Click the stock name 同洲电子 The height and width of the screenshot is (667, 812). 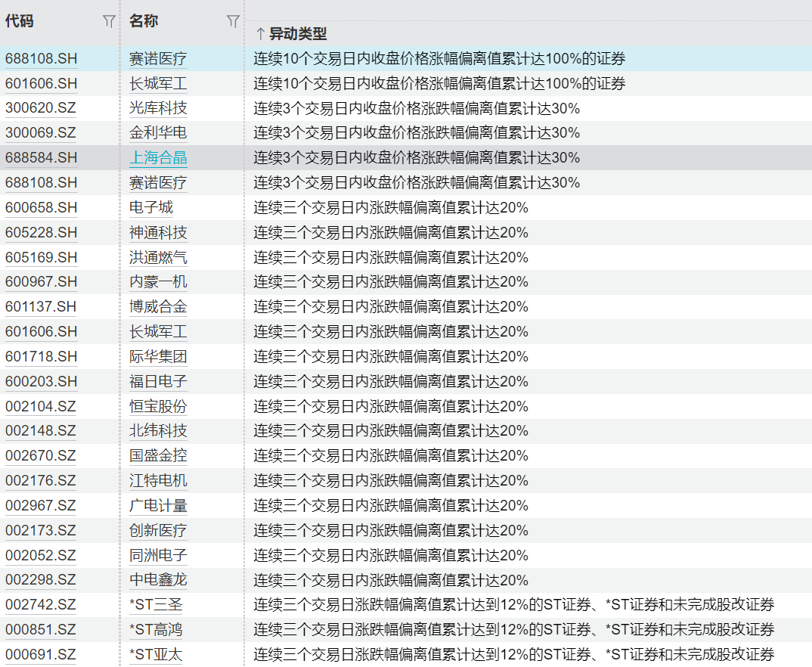pyautogui.click(x=158, y=556)
